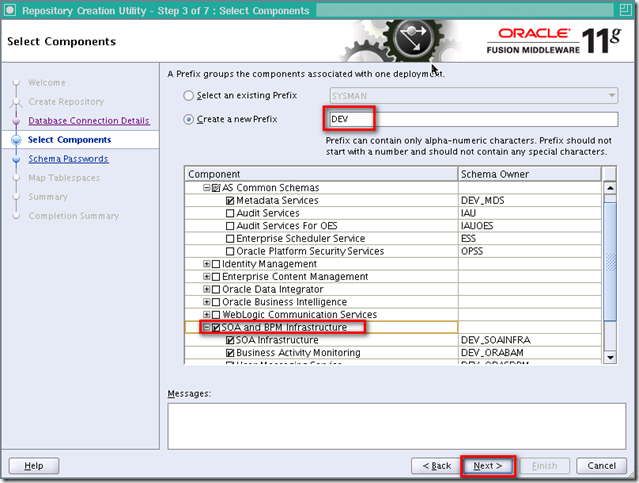The image size is (639, 483).
Task: Collapse the SOA and BPM Infrastructure node
Action: (207, 327)
